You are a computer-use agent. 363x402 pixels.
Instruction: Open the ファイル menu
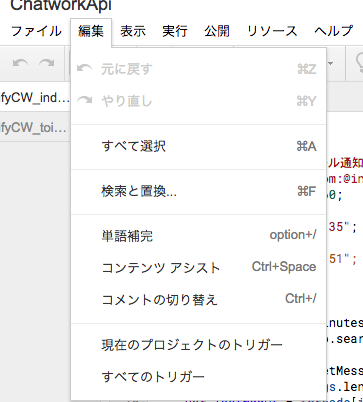click(x=36, y=31)
